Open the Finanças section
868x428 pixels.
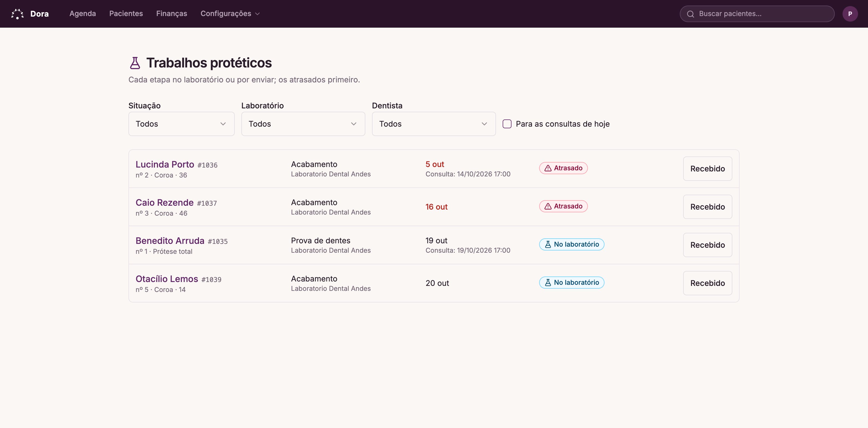(172, 14)
